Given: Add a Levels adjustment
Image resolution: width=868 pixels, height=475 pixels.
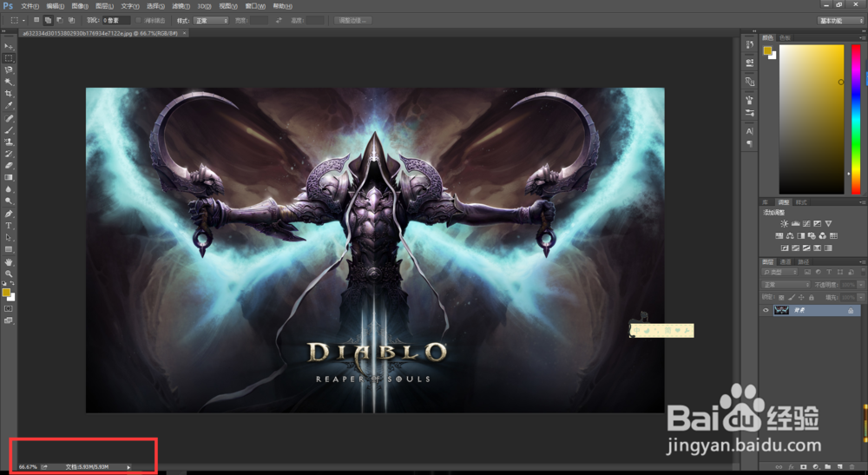Looking at the screenshot, I should tap(795, 224).
